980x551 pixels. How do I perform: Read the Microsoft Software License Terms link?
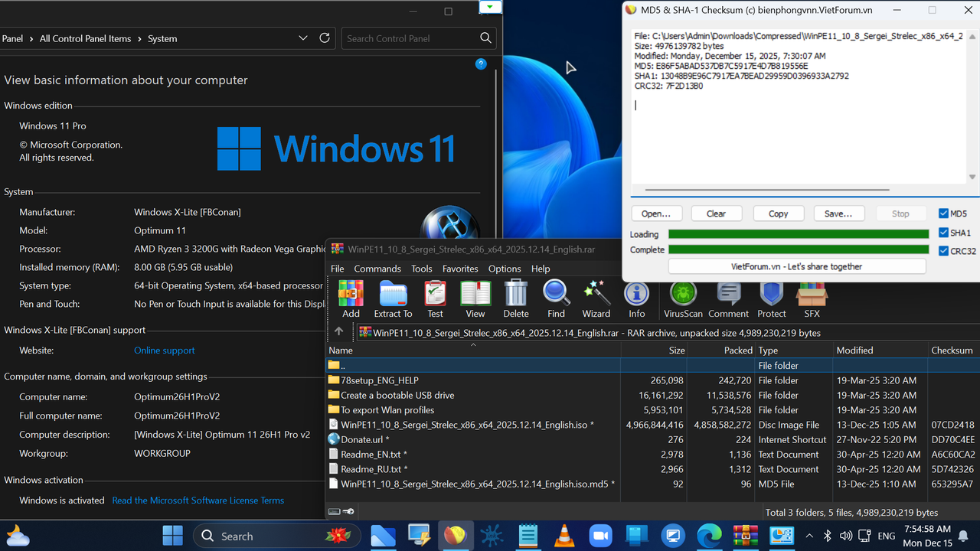pos(198,500)
